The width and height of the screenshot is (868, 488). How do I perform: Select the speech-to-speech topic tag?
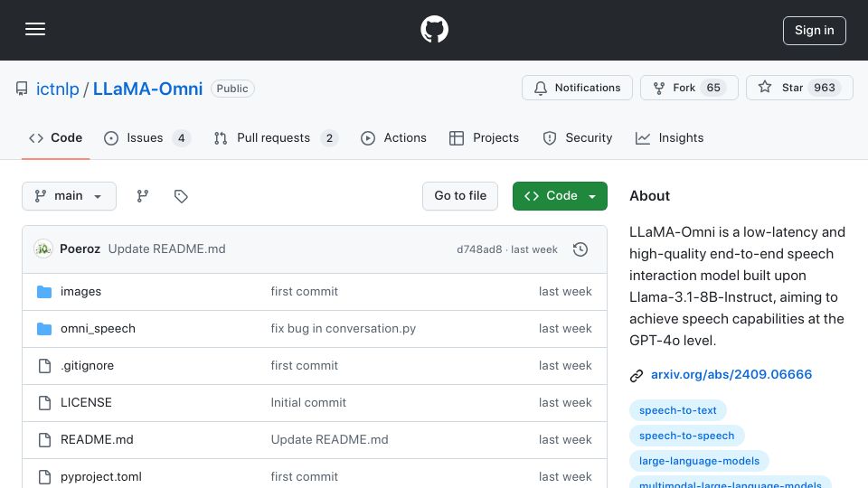point(686,436)
